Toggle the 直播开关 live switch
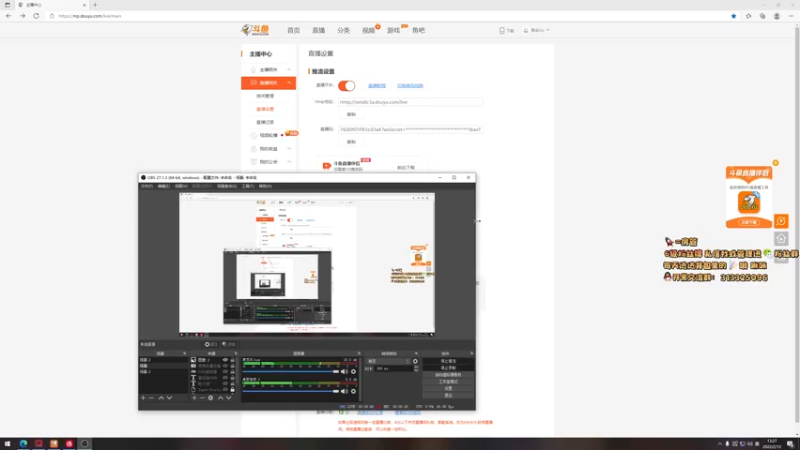 click(x=346, y=86)
